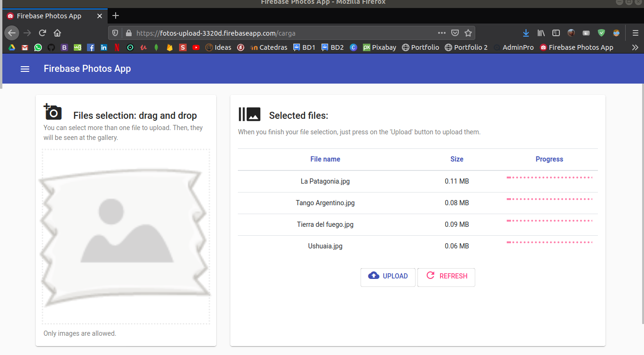This screenshot has height=355, width=644.
Task: Click the progress bar for Ushuaia.jpg
Action: point(549,242)
